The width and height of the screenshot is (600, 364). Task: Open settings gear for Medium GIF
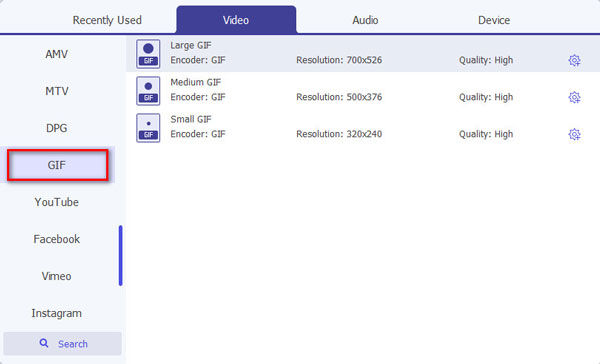[x=574, y=97]
